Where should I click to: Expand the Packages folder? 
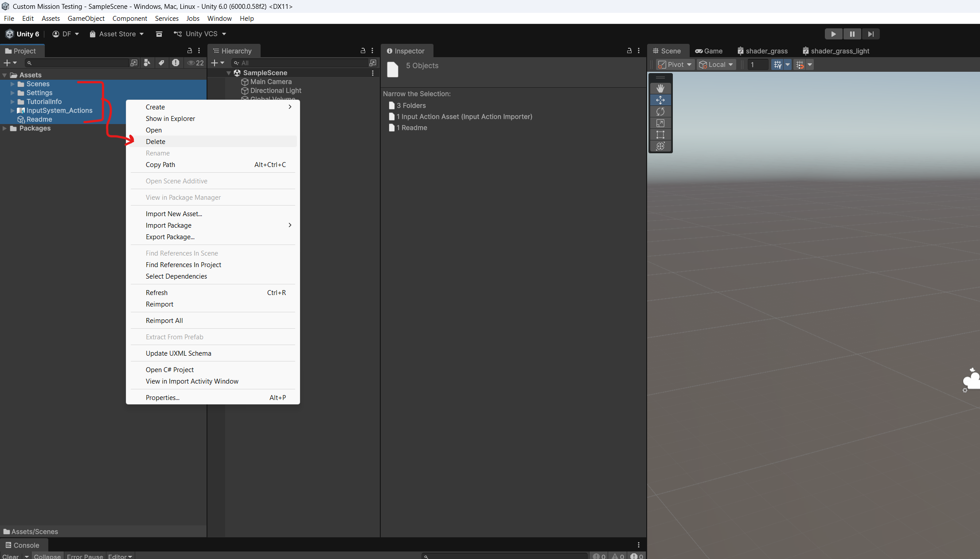pyautogui.click(x=4, y=128)
